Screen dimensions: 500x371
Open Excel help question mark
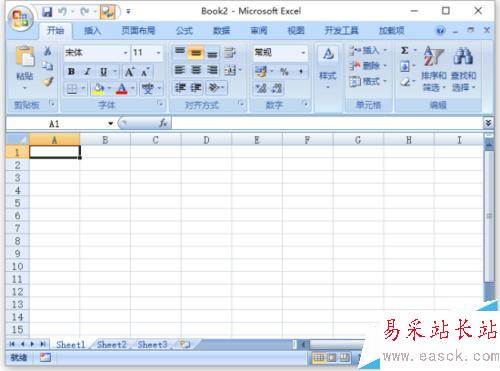(x=440, y=31)
